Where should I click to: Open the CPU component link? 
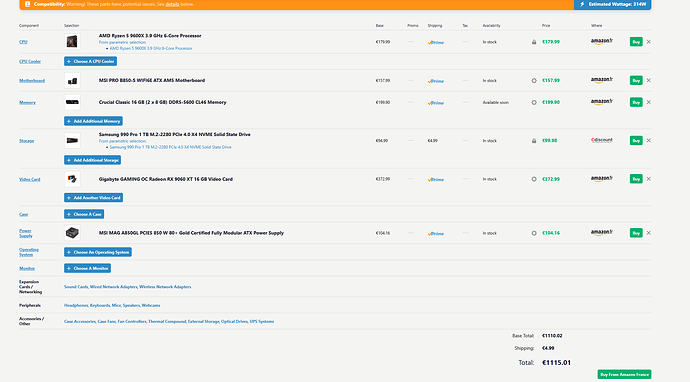point(23,42)
